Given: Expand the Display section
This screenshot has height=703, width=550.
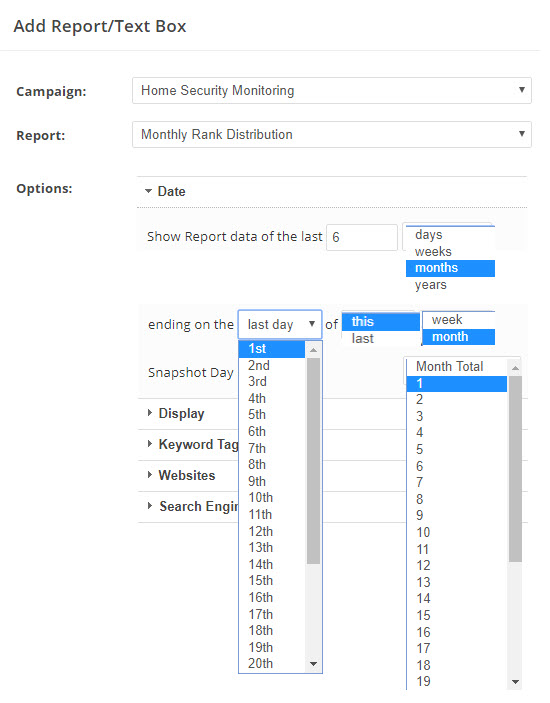Looking at the screenshot, I should tap(176, 413).
